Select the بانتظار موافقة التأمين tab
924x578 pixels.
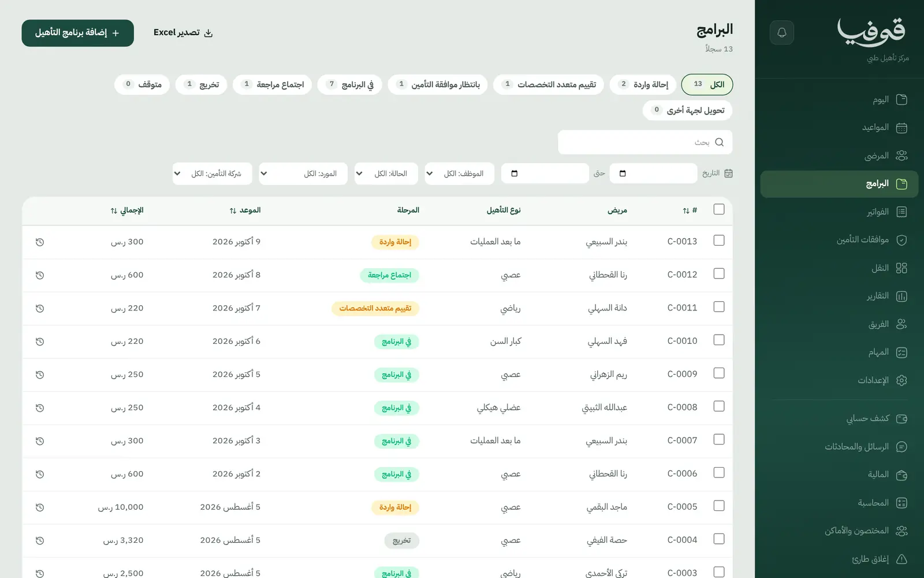point(438,84)
